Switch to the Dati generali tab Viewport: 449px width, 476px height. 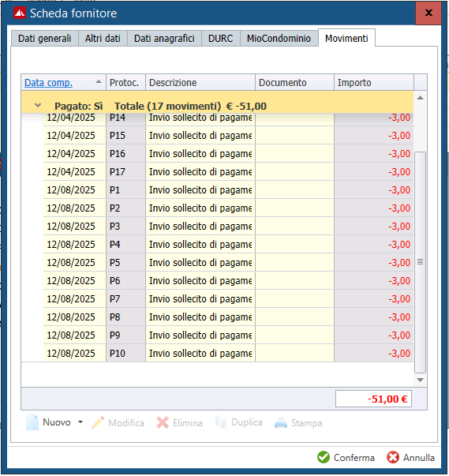point(45,38)
